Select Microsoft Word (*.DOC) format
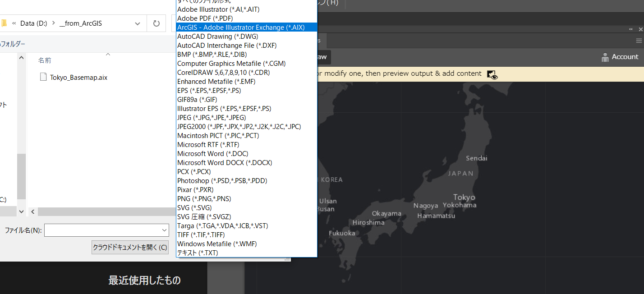The width and height of the screenshot is (644, 294). click(x=247, y=153)
